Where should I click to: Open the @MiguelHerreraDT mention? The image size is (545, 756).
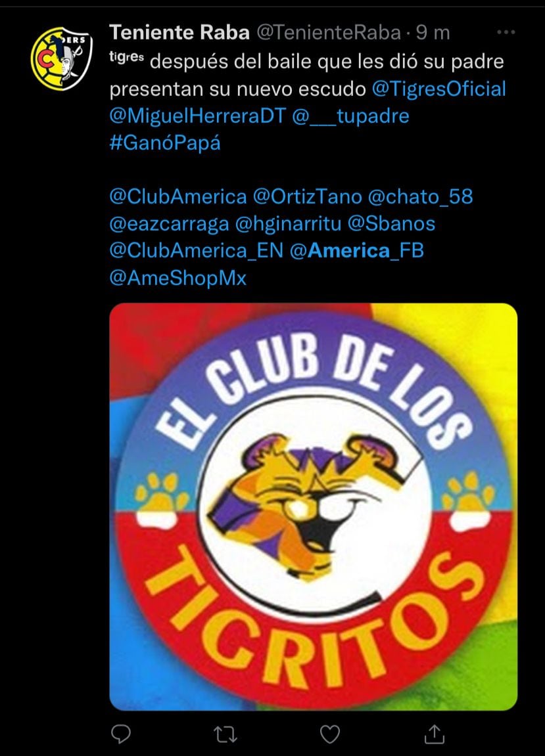198,116
